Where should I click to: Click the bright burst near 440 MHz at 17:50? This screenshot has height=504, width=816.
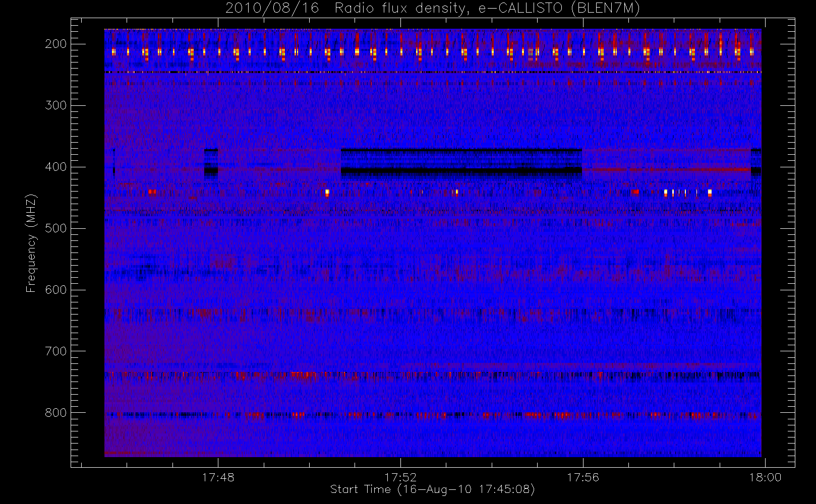point(327,192)
